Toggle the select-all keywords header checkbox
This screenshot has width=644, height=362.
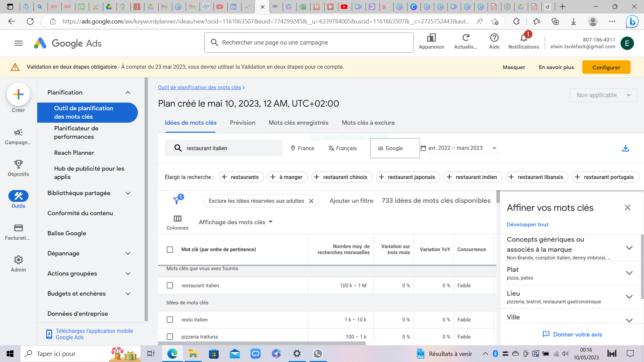point(170,250)
